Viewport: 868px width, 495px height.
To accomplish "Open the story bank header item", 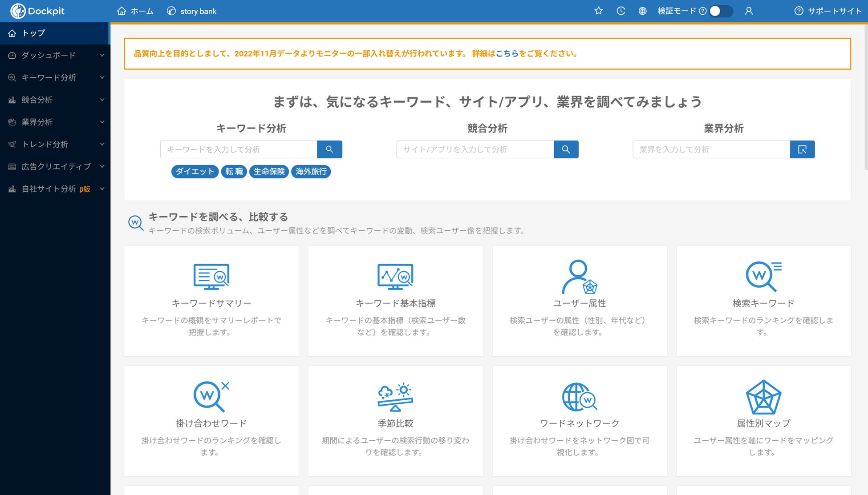I will pyautogui.click(x=192, y=11).
